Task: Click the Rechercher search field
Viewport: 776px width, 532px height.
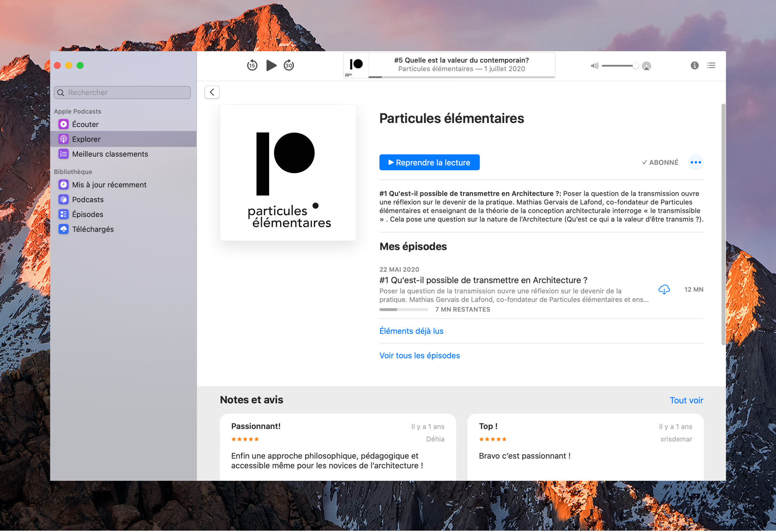Action: pos(122,92)
